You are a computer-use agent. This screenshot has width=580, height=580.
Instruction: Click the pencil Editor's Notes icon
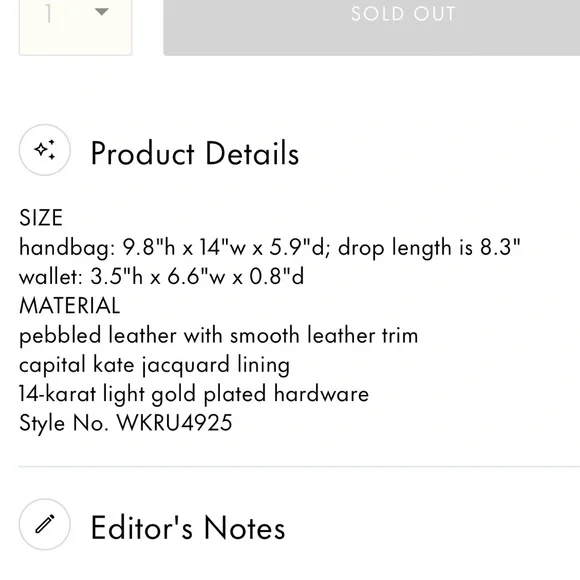click(45, 524)
